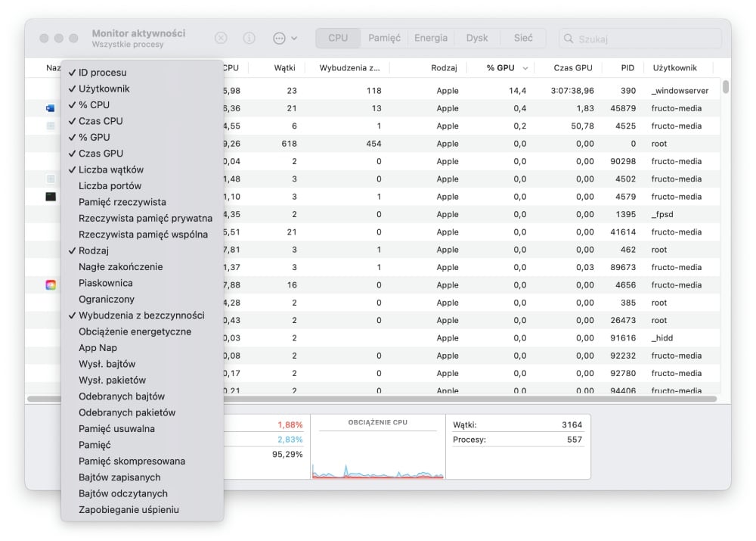
Task: Uncheck % GPU column option
Action: point(142,137)
